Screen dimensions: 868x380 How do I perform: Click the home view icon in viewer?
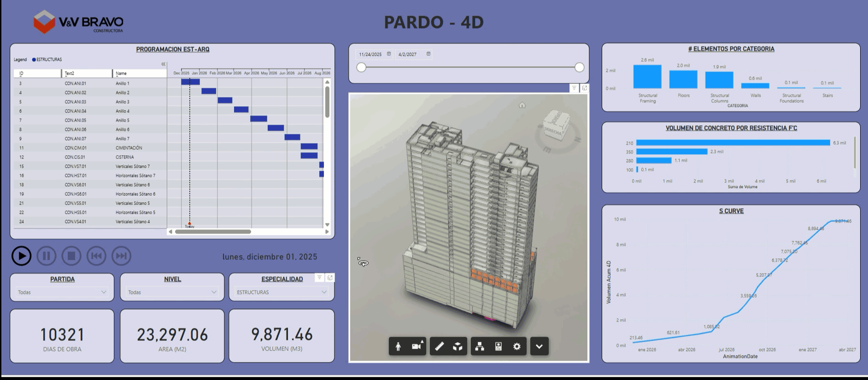pos(522,105)
